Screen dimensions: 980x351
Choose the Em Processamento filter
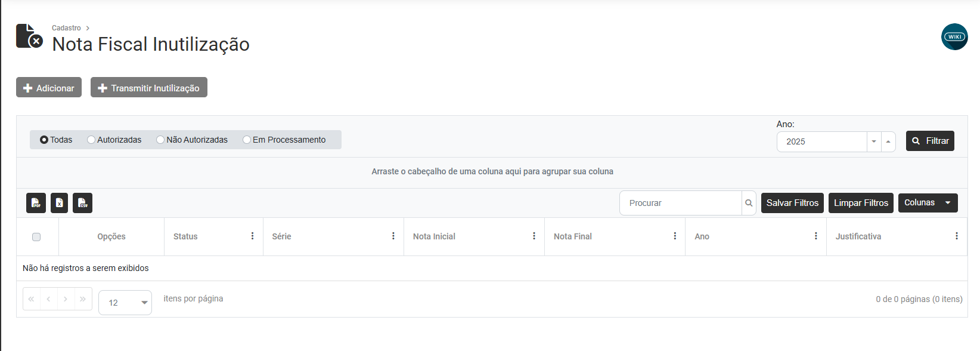[247, 140]
